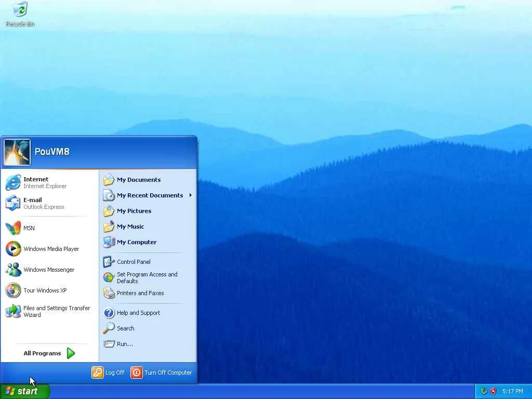532x399 pixels.
Task: Click the My Pictures folder icon
Action: [x=109, y=211]
